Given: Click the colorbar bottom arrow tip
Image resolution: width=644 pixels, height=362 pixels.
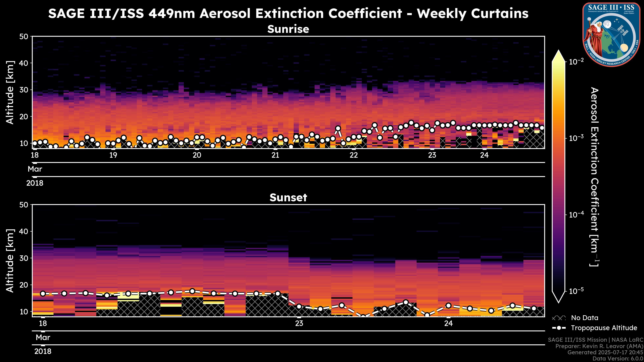Looking at the screenshot, I should click(559, 302).
